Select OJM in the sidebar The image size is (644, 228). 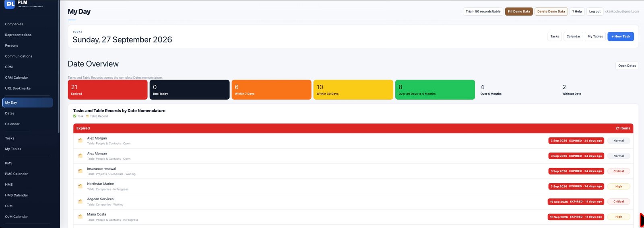point(9,206)
